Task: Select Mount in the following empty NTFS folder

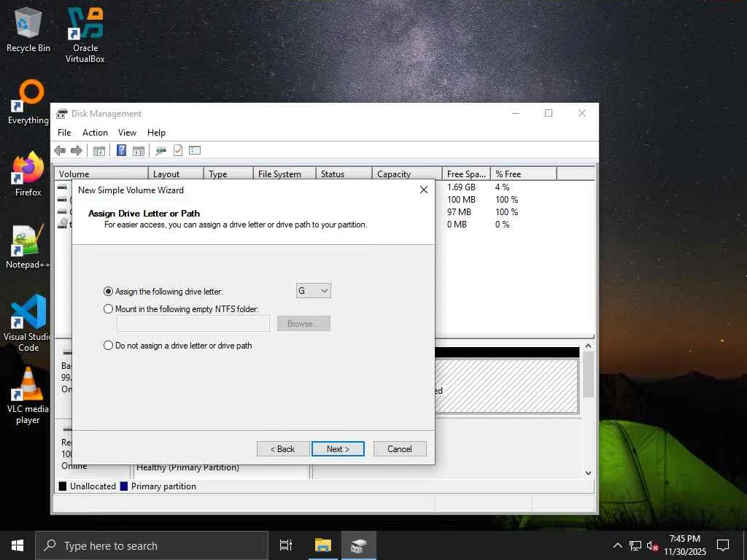Action: 108,309
